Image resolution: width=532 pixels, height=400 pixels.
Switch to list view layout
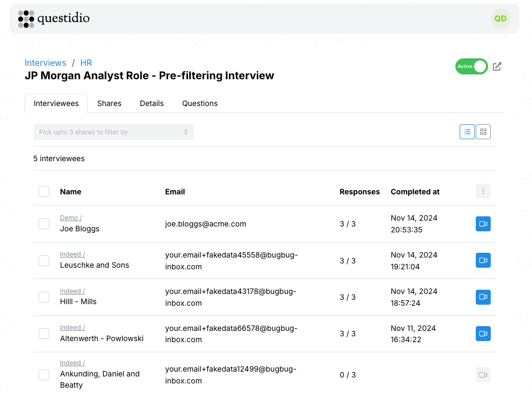click(467, 132)
